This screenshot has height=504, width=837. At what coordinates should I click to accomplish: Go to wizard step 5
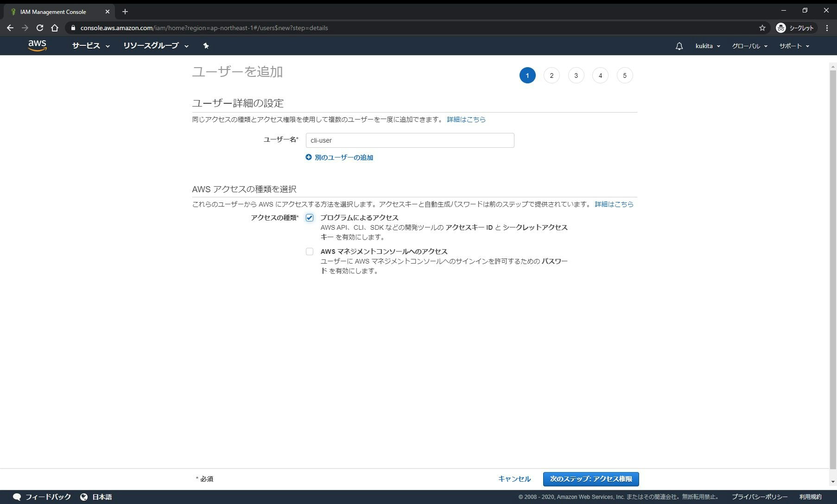625,76
